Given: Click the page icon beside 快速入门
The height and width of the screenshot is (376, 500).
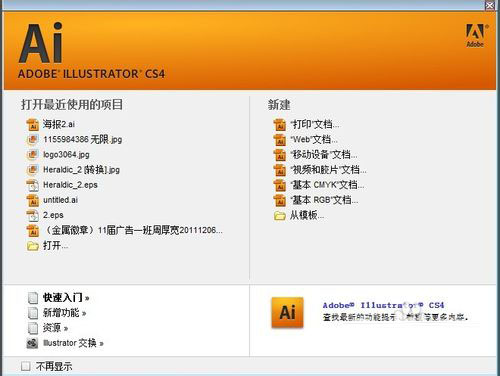Looking at the screenshot, I should (33, 298).
